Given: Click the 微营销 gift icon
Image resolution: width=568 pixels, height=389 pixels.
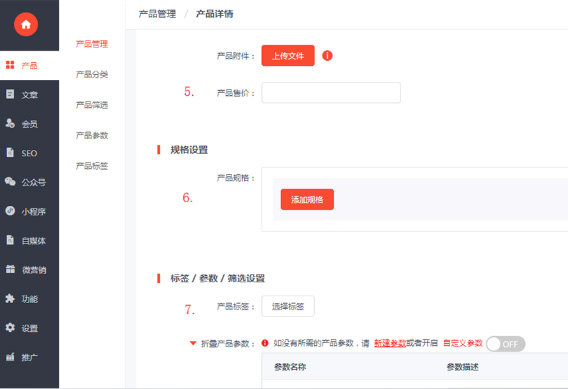Looking at the screenshot, I should 10,269.
